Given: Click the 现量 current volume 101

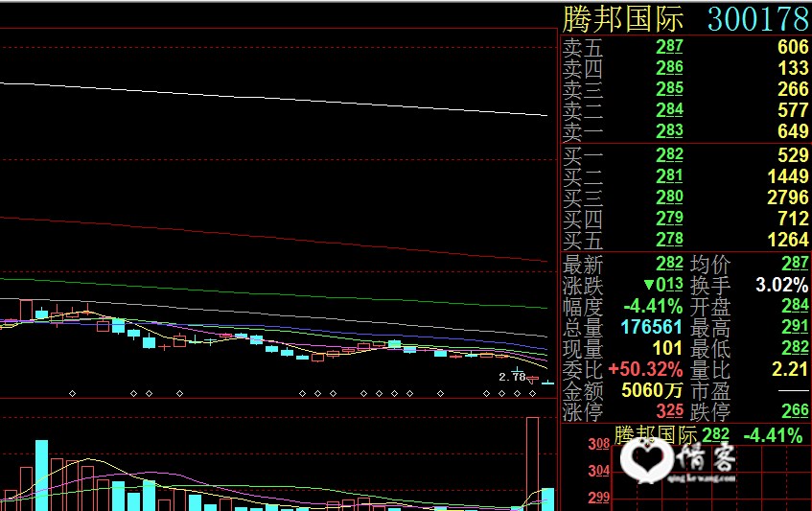Looking at the screenshot, I should pyautogui.click(x=667, y=348).
